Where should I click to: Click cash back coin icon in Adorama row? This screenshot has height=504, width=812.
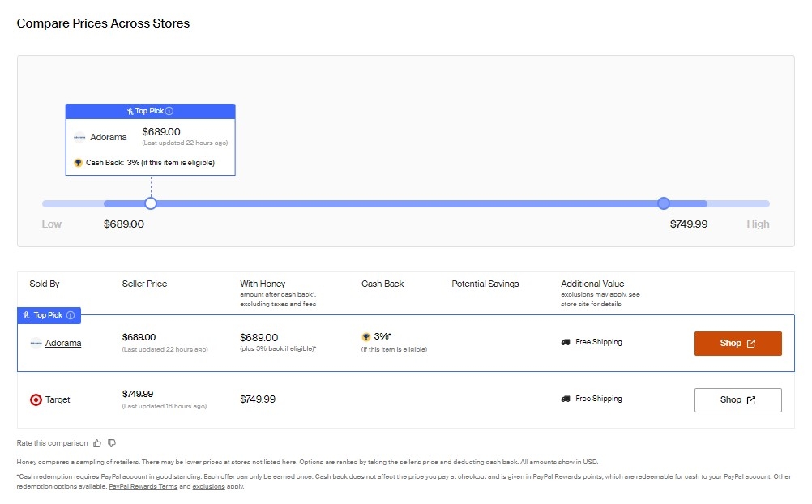coord(366,337)
